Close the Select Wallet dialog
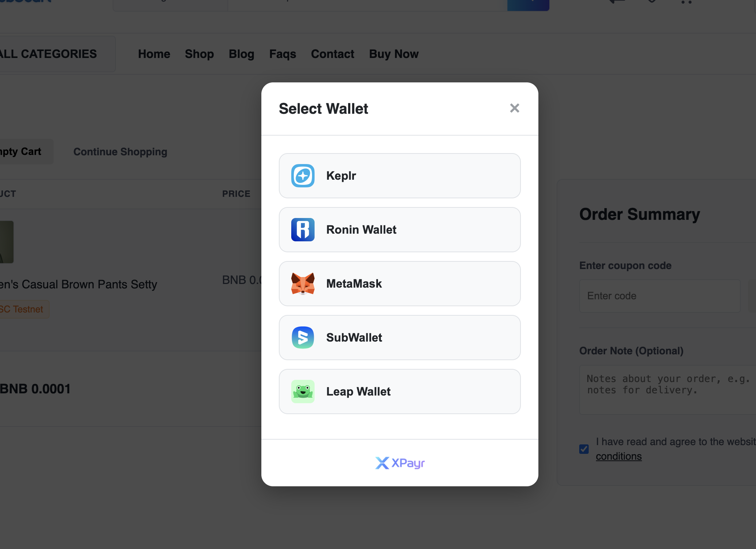Viewport: 756px width, 549px height. (x=514, y=108)
